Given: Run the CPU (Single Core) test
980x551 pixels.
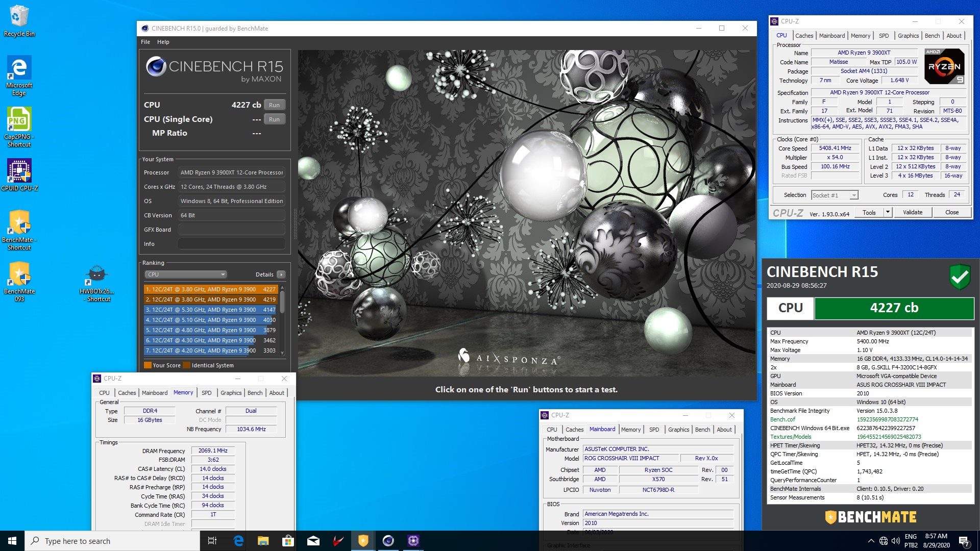Looking at the screenshot, I should pyautogui.click(x=275, y=119).
